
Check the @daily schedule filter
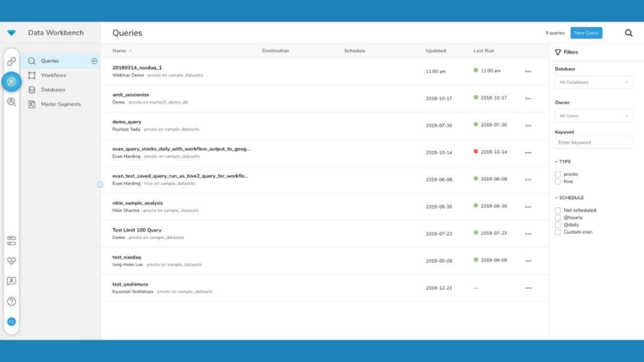click(558, 224)
